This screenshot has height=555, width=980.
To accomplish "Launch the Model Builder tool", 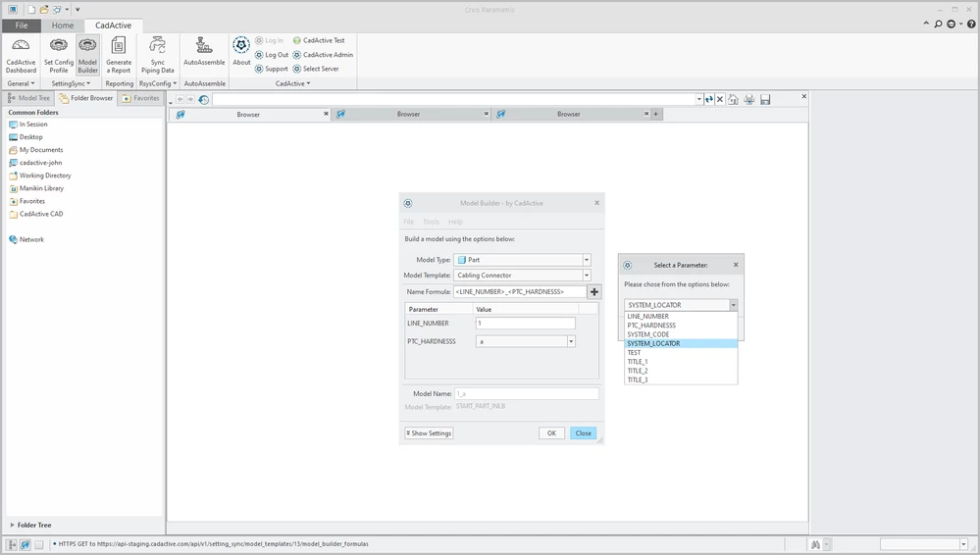I will pos(87,56).
